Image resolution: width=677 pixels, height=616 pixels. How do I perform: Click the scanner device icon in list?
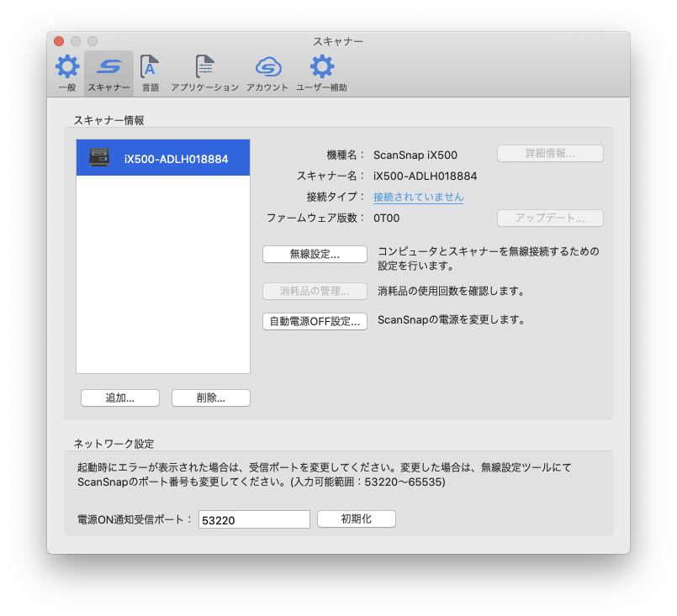99,157
